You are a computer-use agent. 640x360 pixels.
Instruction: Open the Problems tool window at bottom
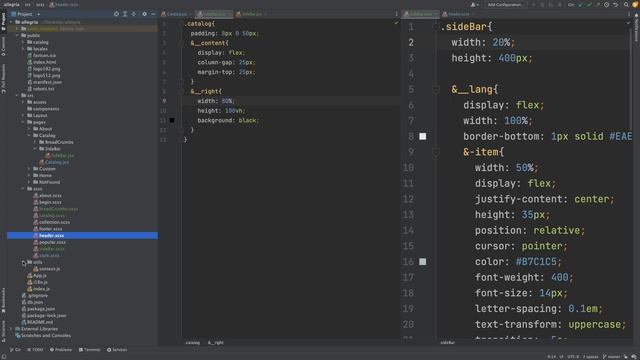[60, 350]
